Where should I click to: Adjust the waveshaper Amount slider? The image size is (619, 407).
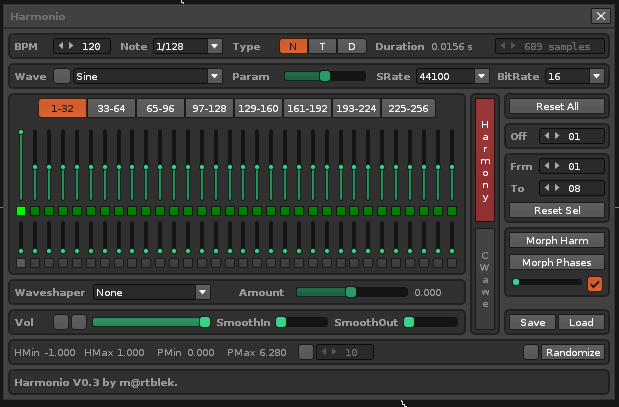pos(351,292)
